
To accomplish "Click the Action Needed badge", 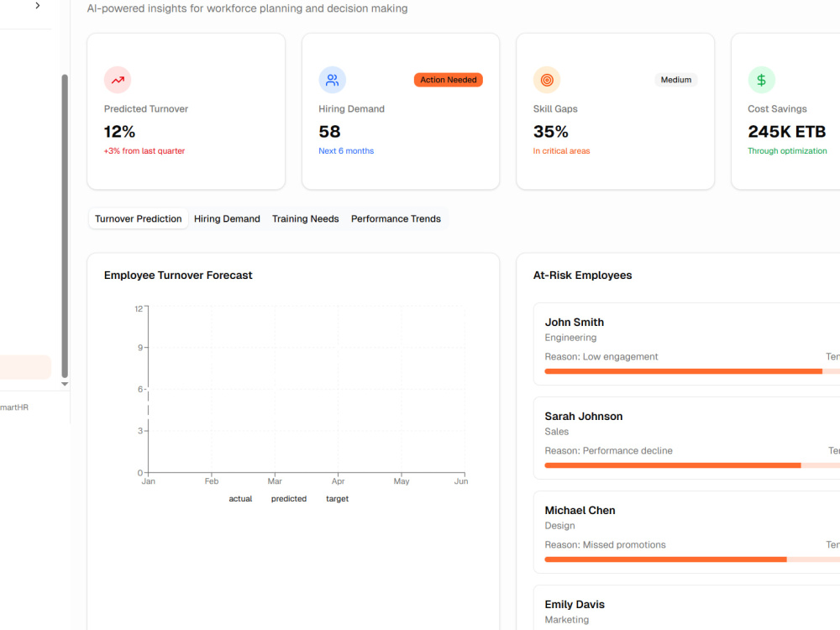I will point(449,80).
